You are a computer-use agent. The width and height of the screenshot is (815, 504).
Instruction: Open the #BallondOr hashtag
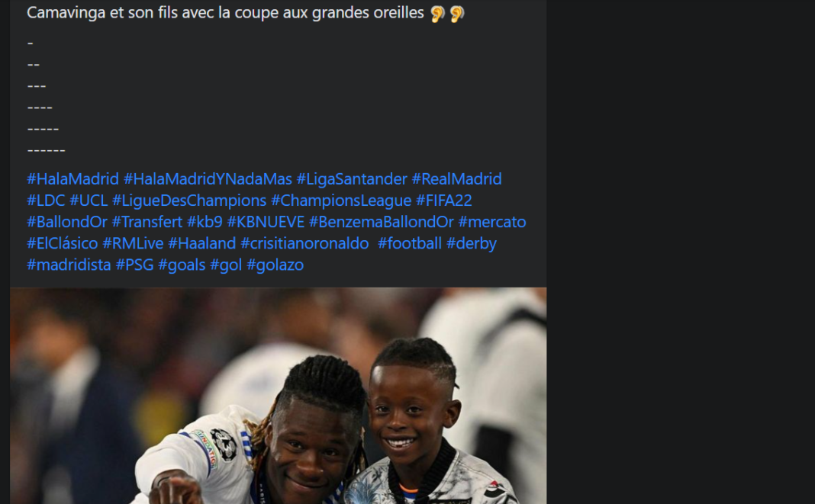[x=67, y=222]
